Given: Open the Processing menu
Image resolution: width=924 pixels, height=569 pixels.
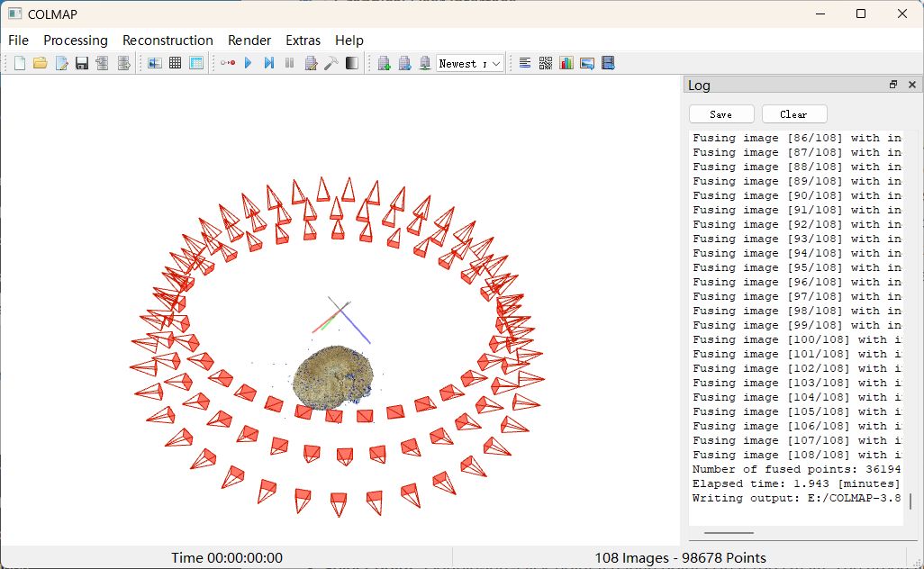Looking at the screenshot, I should point(76,40).
